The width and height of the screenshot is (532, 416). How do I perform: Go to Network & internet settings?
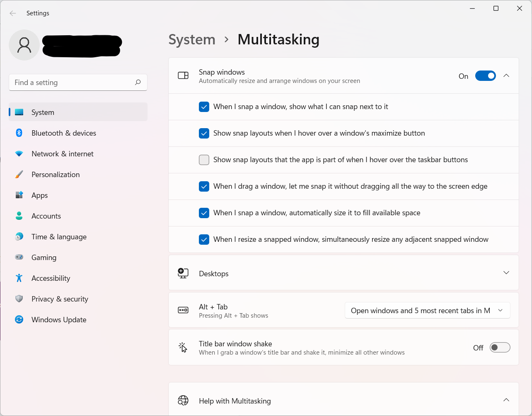pyautogui.click(x=78, y=154)
